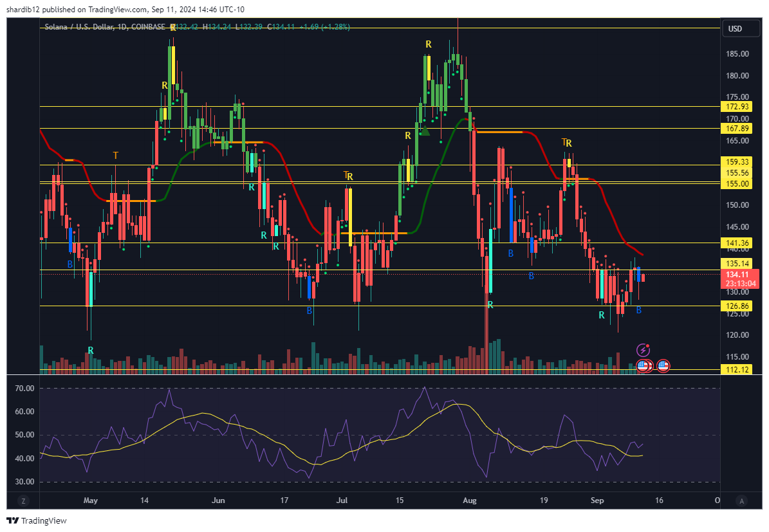This screenshot has width=769, height=532.
Task: Click the auto-scale icon marked A
Action: (x=740, y=500)
